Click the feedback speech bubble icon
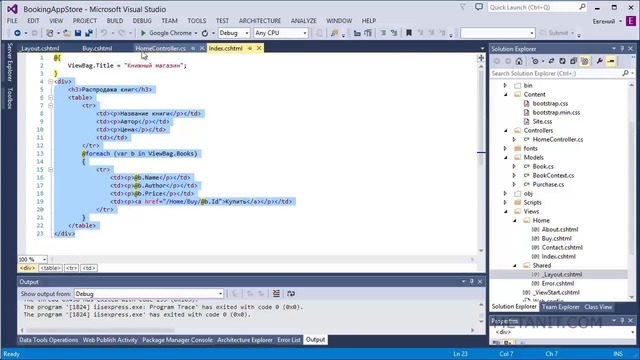This screenshot has height=360, width=640. [479, 7]
